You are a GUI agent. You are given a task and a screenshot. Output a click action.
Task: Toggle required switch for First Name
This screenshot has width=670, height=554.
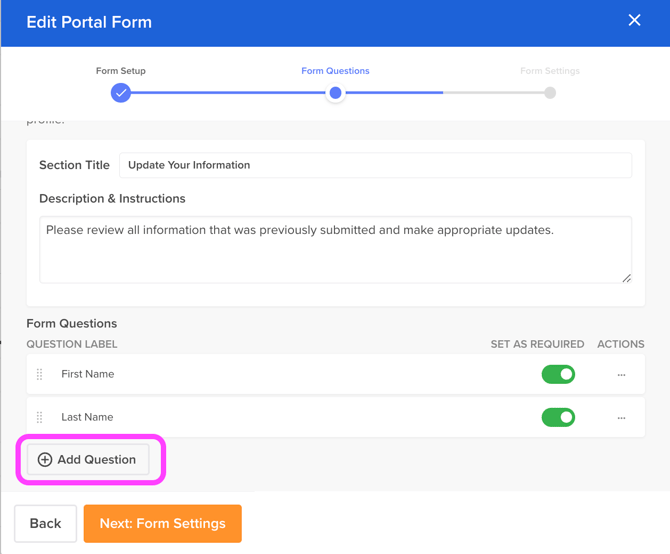558,374
